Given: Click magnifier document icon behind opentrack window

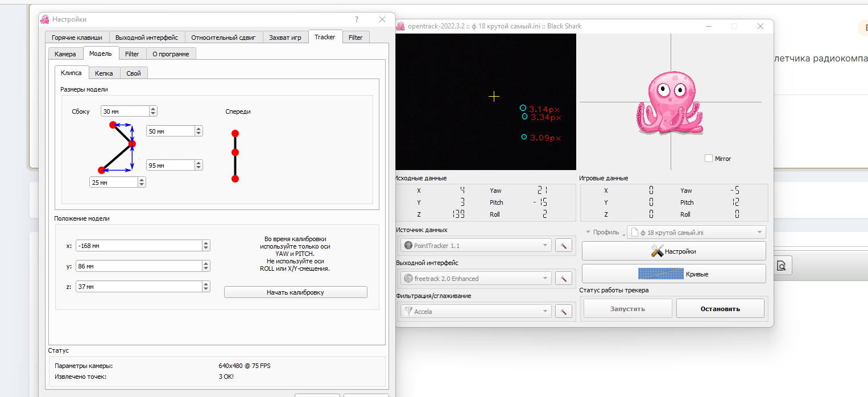Looking at the screenshot, I should (x=782, y=266).
